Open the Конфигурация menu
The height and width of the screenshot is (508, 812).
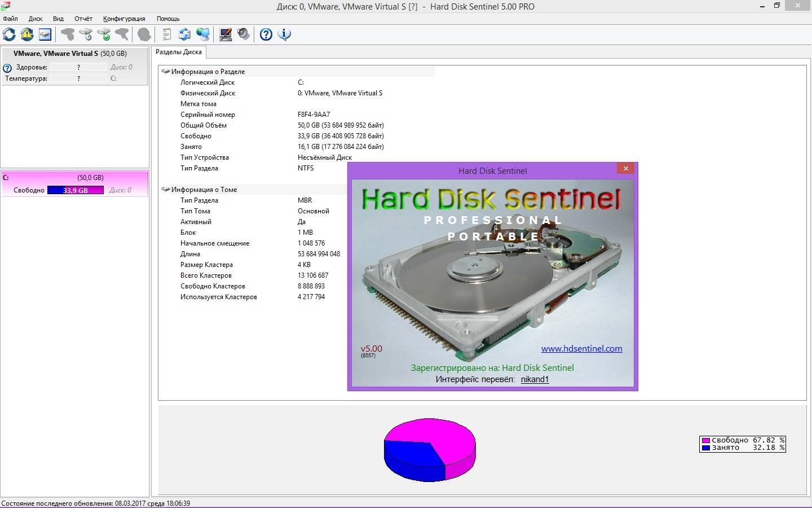pyautogui.click(x=124, y=19)
